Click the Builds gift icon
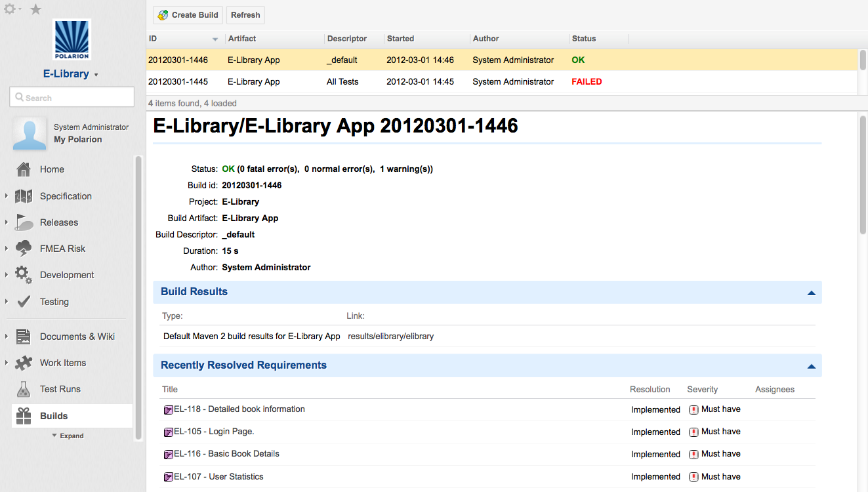This screenshot has height=492, width=868. pos(24,415)
